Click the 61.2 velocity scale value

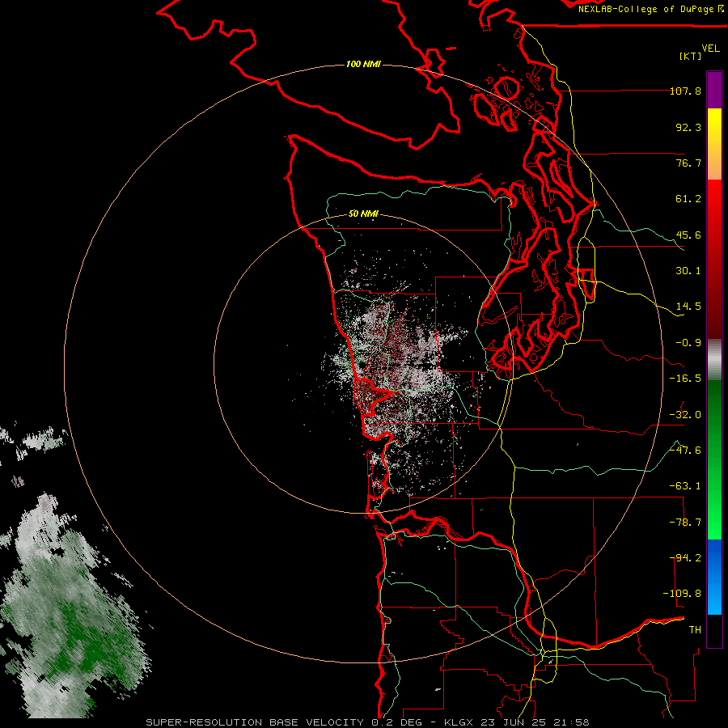pos(688,199)
